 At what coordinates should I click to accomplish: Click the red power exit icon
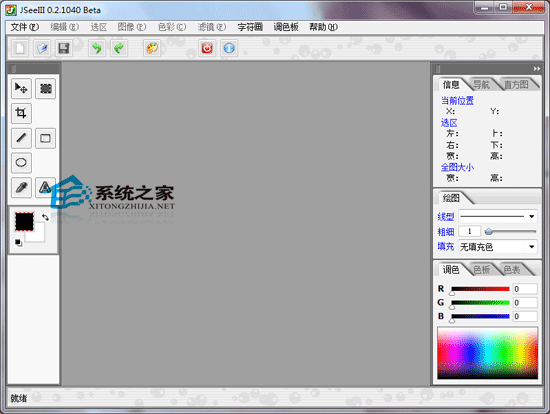click(207, 48)
